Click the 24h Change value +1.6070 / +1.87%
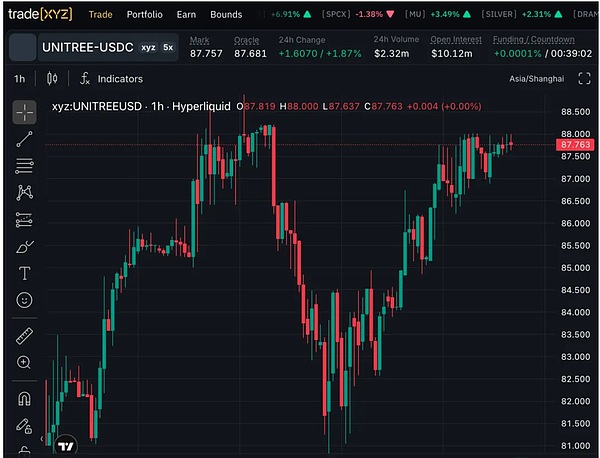This screenshot has width=600, height=458. [x=320, y=54]
